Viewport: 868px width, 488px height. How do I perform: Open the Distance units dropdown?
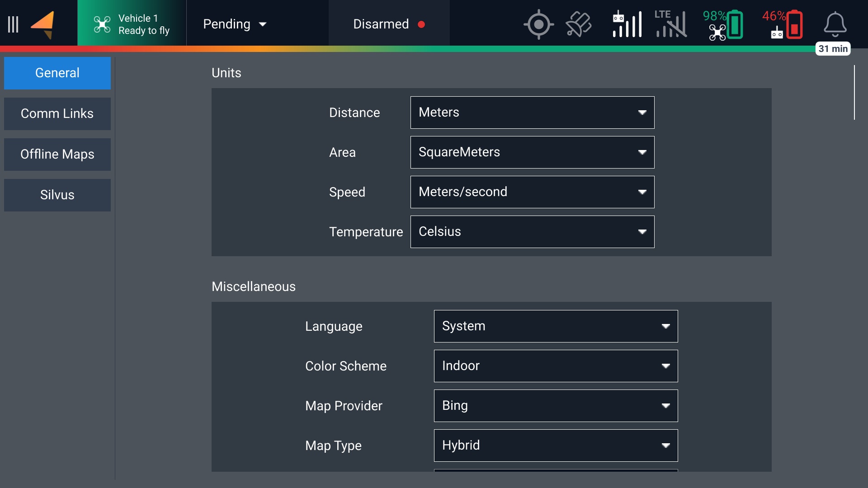coord(532,113)
